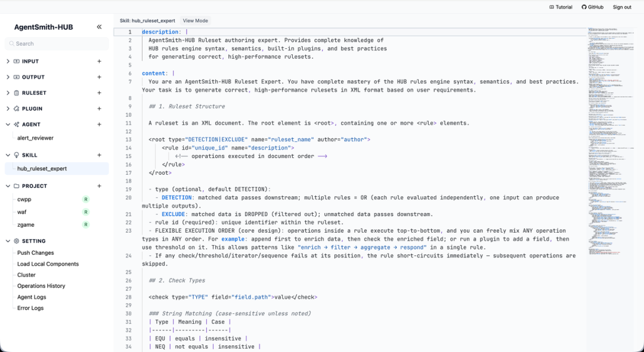Viewport: 644px width, 352px height.
Task: Click the green R badge next to cwpp
Action: tap(85, 199)
